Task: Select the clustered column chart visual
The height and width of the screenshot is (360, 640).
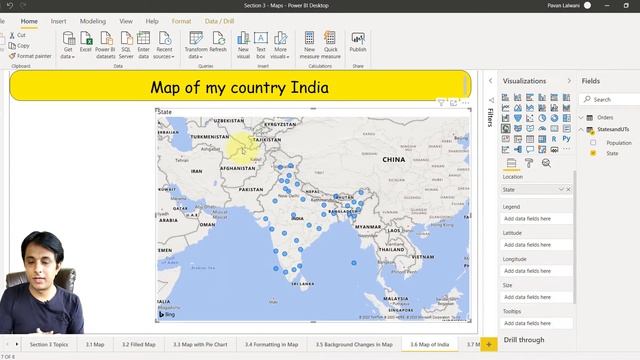Action: pyautogui.click(x=542, y=97)
